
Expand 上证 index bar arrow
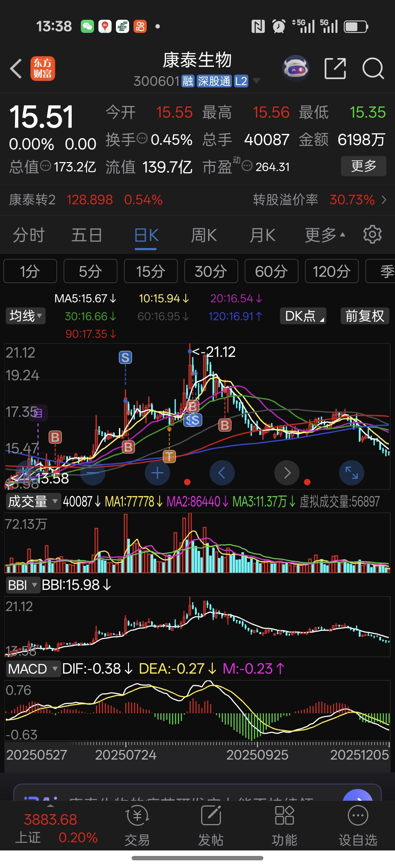50,805
